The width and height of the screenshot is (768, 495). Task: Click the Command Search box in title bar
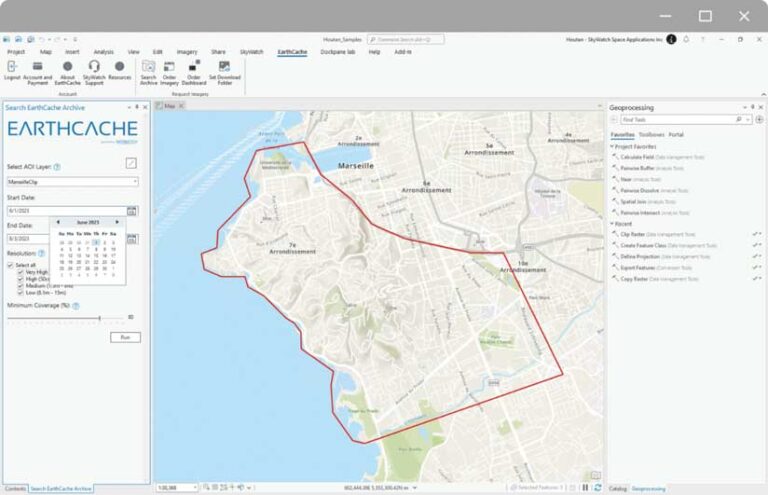pyautogui.click(x=406, y=39)
